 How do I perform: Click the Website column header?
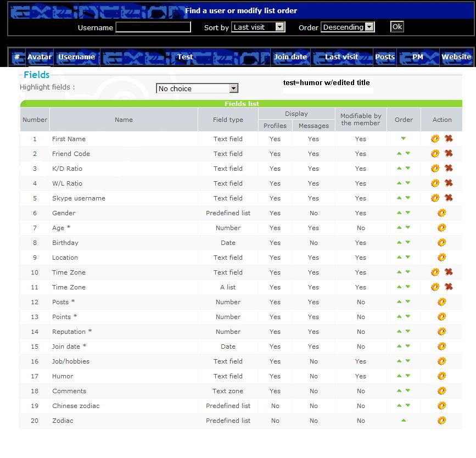(456, 57)
